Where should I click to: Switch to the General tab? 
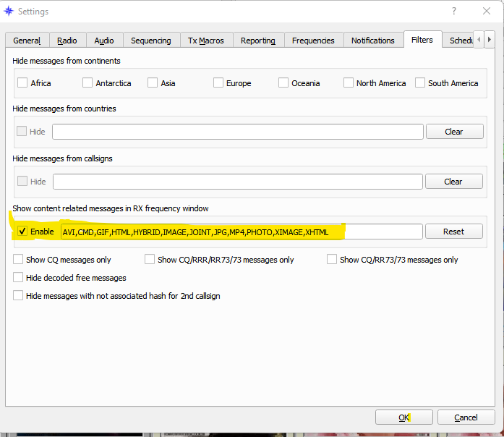point(27,41)
